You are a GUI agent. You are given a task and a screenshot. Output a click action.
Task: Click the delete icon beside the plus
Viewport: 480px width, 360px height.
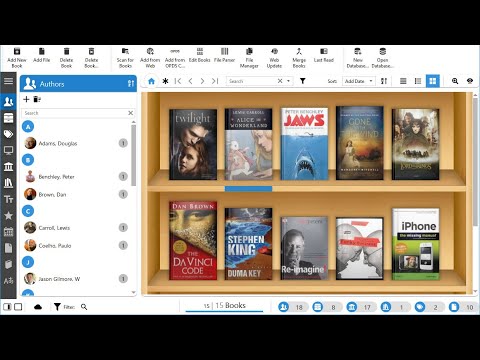click(37, 99)
